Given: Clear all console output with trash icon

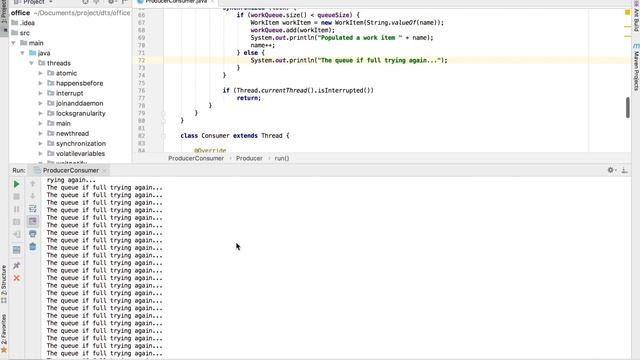Looking at the screenshot, I should 33,247.
